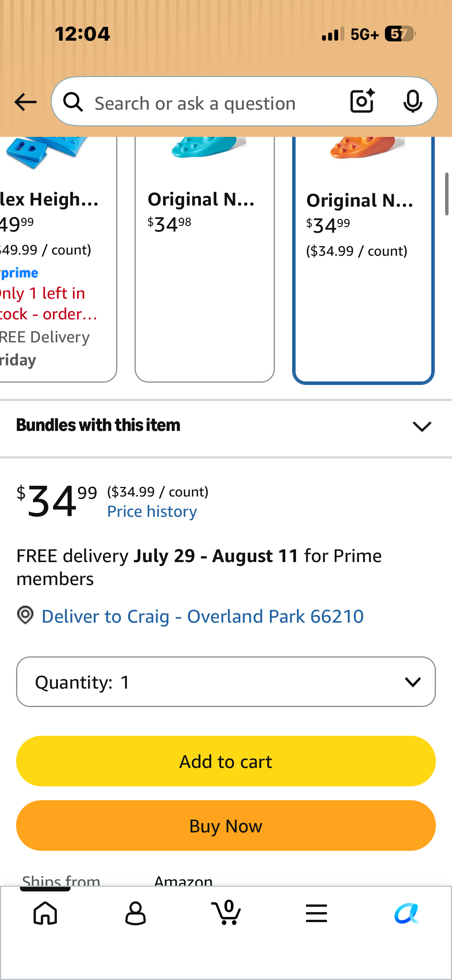Open the Price history link

pyautogui.click(x=152, y=511)
